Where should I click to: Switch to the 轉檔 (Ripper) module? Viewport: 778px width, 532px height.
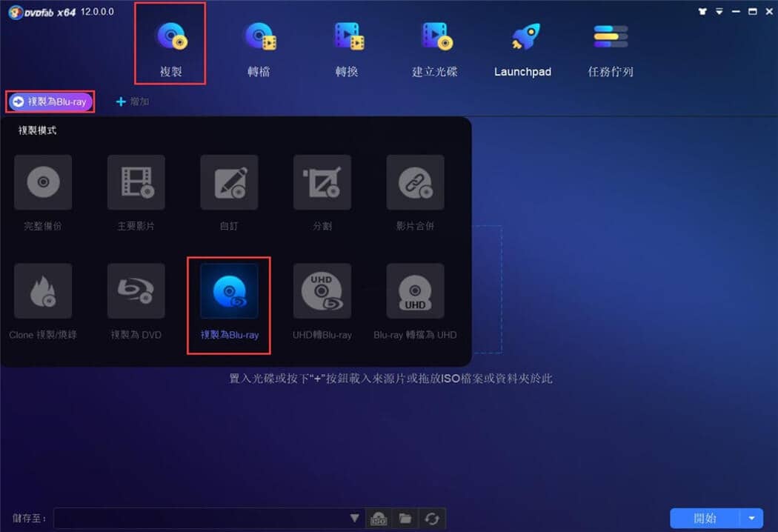pos(259,49)
